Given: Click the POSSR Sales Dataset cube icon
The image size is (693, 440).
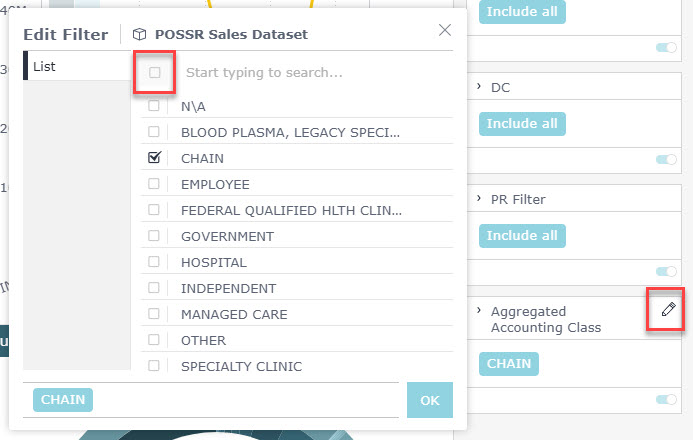Looking at the screenshot, I should pyautogui.click(x=139, y=34).
